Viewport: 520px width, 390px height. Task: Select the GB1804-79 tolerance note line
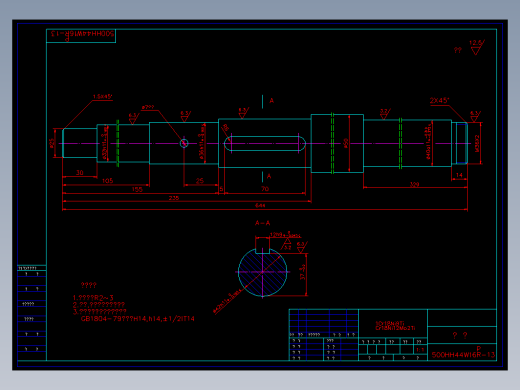tap(138, 319)
